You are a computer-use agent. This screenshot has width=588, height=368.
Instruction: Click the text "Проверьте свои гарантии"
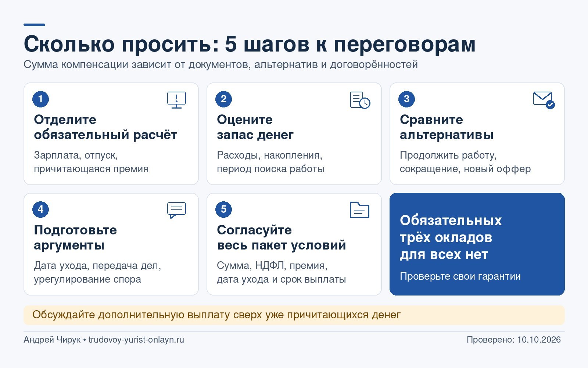pos(460,276)
